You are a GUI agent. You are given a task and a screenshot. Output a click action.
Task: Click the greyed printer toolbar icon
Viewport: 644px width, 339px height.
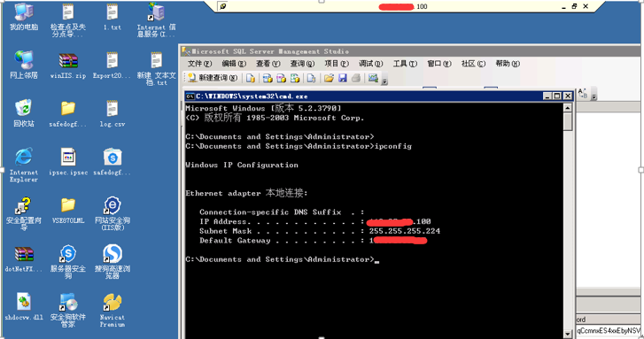coord(356,78)
